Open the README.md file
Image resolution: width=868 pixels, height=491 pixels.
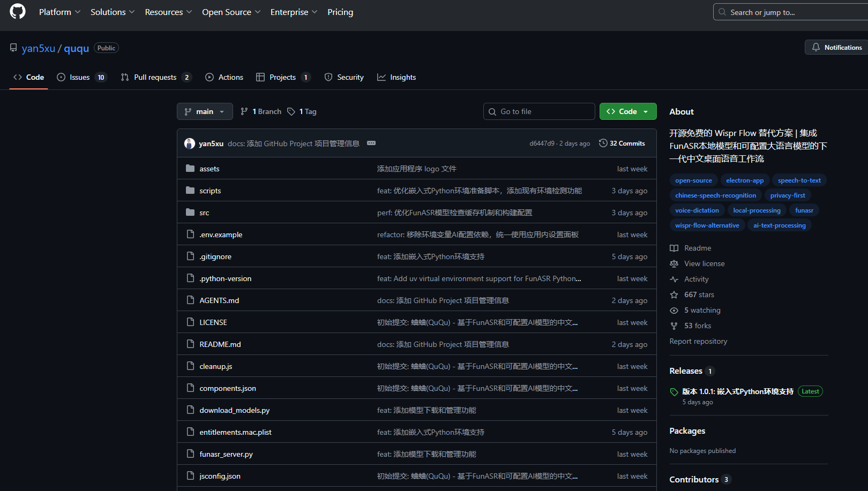[220, 344]
